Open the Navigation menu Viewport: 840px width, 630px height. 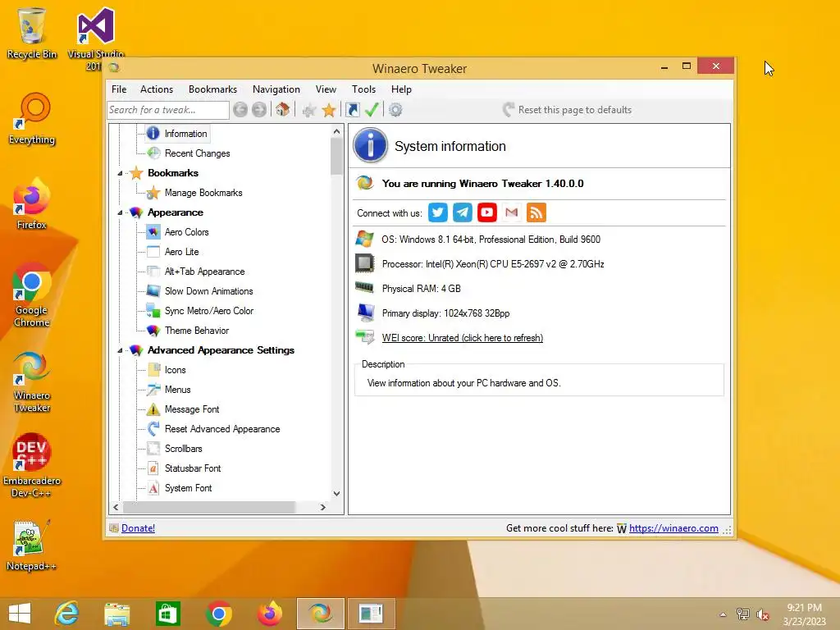pos(276,89)
